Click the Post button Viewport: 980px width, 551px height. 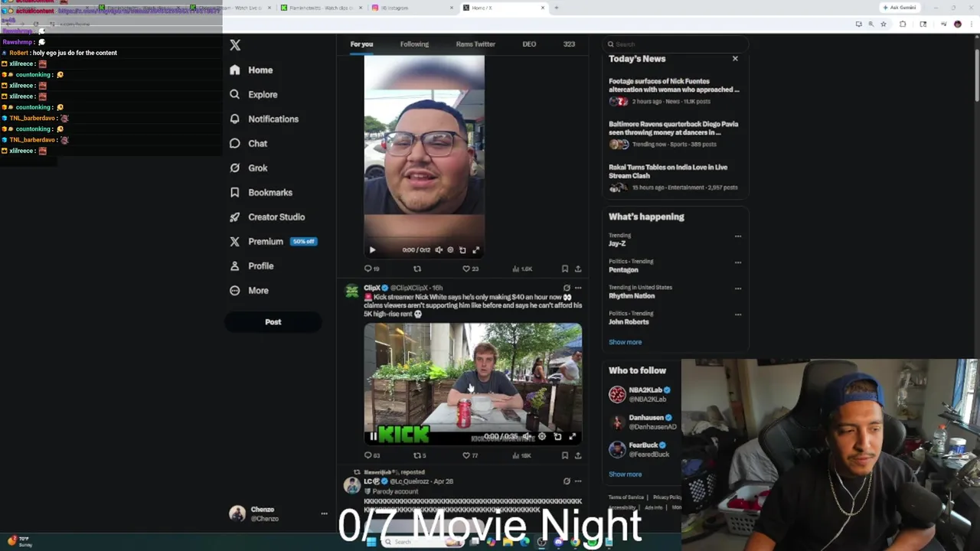coord(273,322)
